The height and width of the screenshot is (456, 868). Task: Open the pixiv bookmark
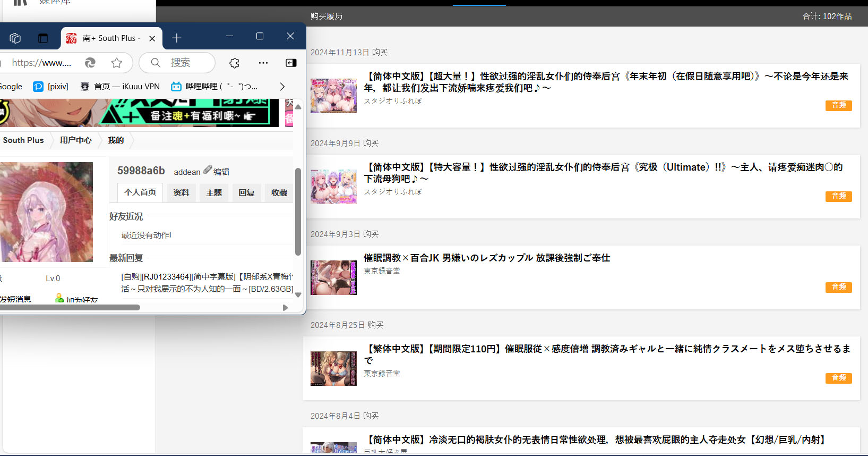[x=51, y=87]
